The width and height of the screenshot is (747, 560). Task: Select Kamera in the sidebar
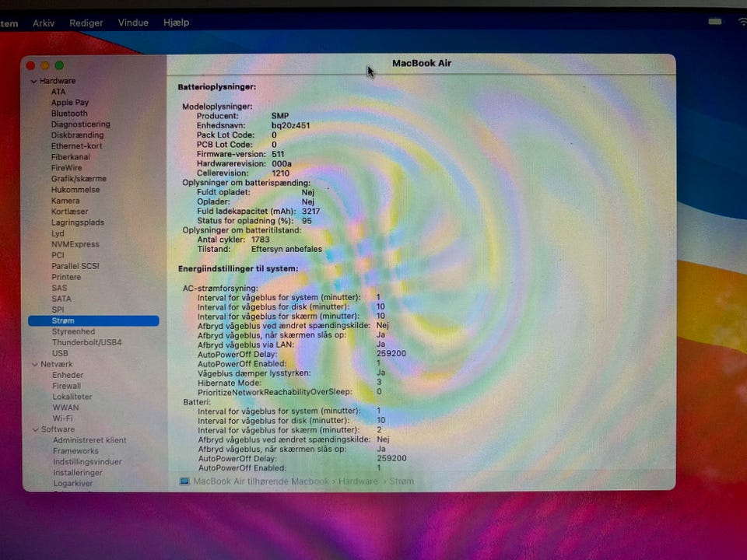point(65,201)
